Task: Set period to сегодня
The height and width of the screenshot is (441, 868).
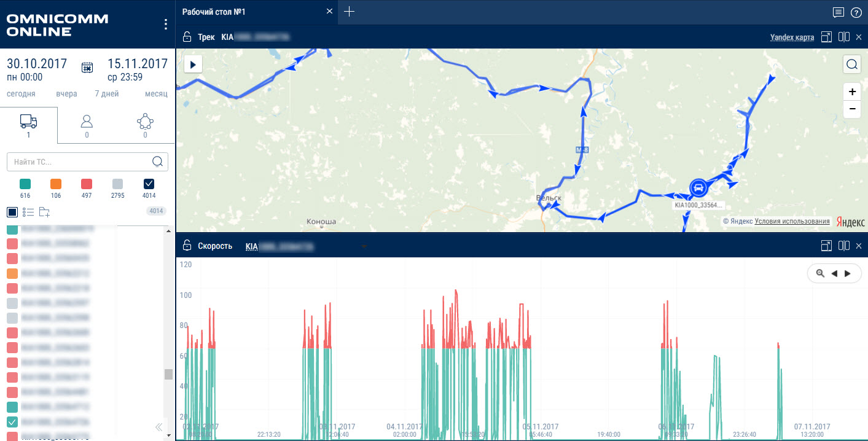Action: 21,94
